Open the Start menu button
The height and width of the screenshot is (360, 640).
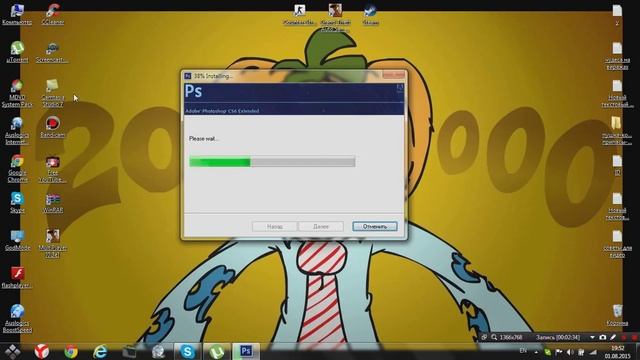(13, 351)
